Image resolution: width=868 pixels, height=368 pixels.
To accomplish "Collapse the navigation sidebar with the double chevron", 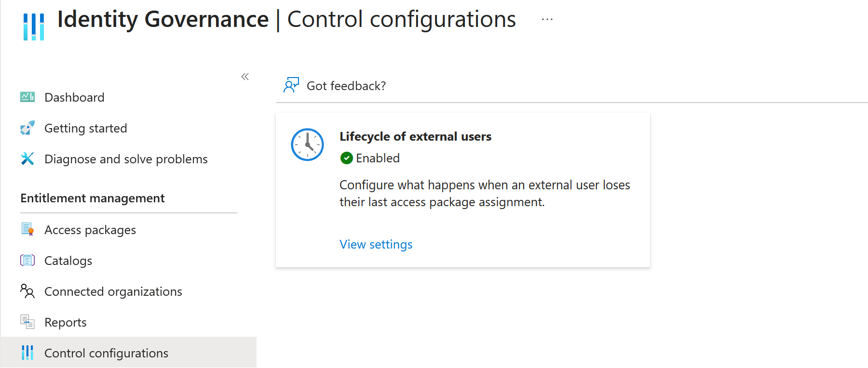I will tap(244, 77).
